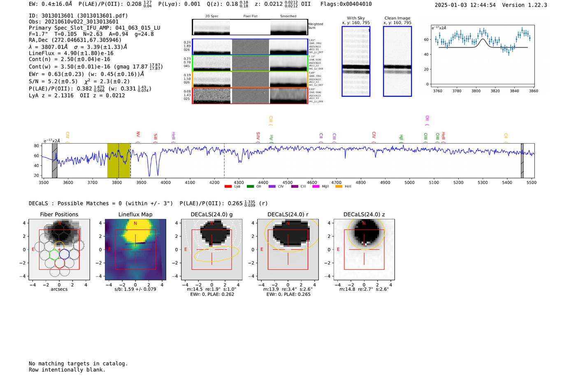
Task: Select the orange-bordered fiber spectrum row
Action: pos(250,79)
